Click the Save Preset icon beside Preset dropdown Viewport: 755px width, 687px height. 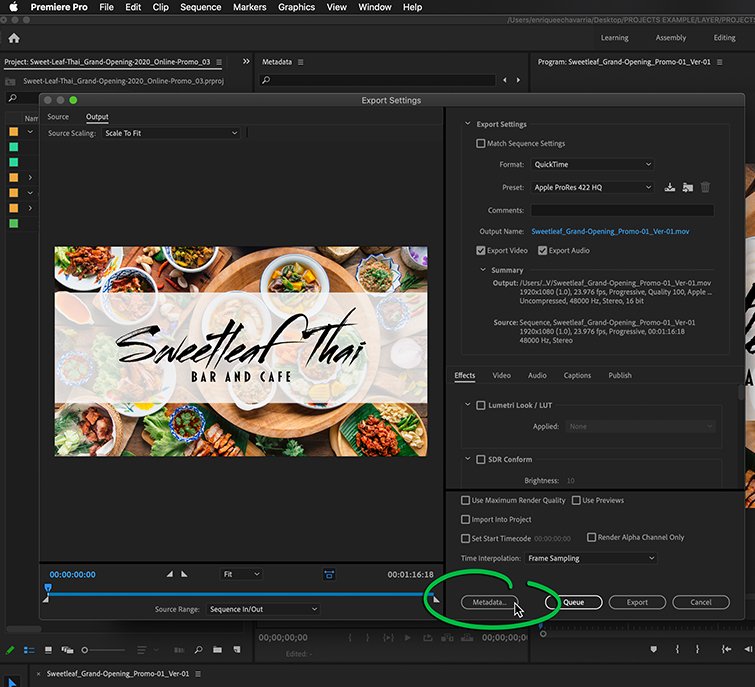(x=669, y=187)
